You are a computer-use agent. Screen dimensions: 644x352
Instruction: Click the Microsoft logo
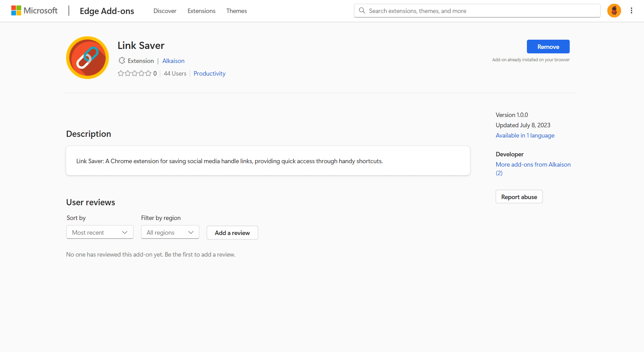34,10
